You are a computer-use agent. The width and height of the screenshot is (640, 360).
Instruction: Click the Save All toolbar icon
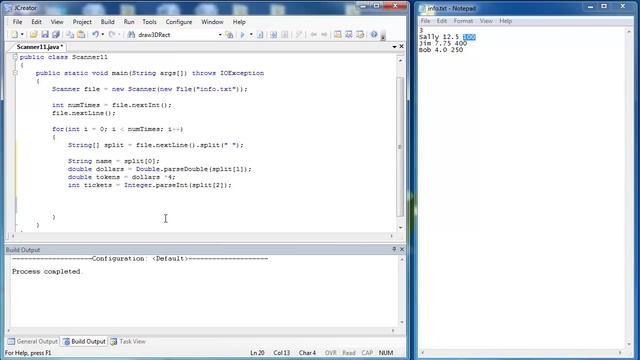[x=56, y=35]
